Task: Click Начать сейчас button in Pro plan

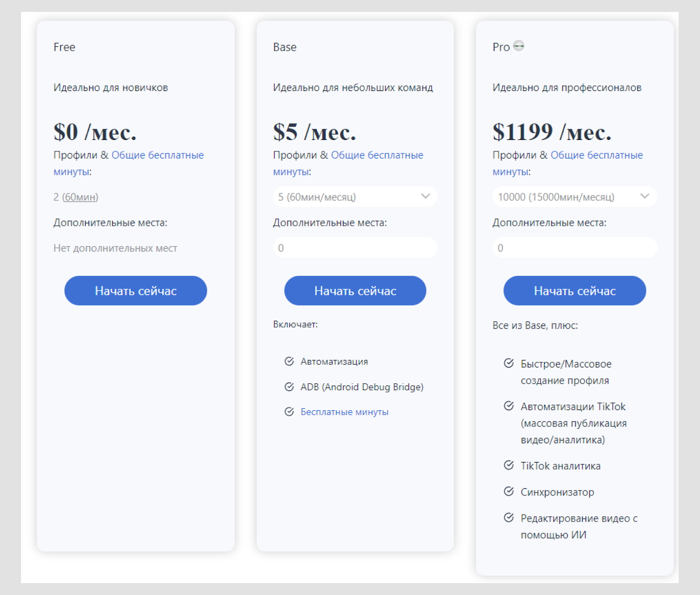Action: (575, 290)
